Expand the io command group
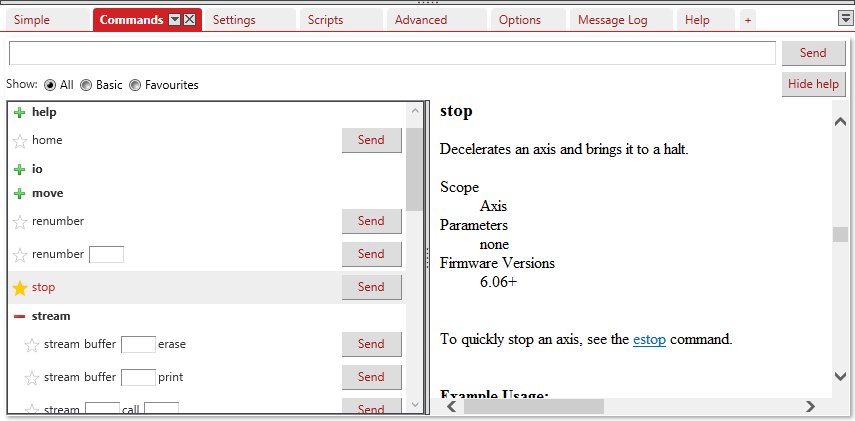The height and width of the screenshot is (421, 855). [x=20, y=170]
